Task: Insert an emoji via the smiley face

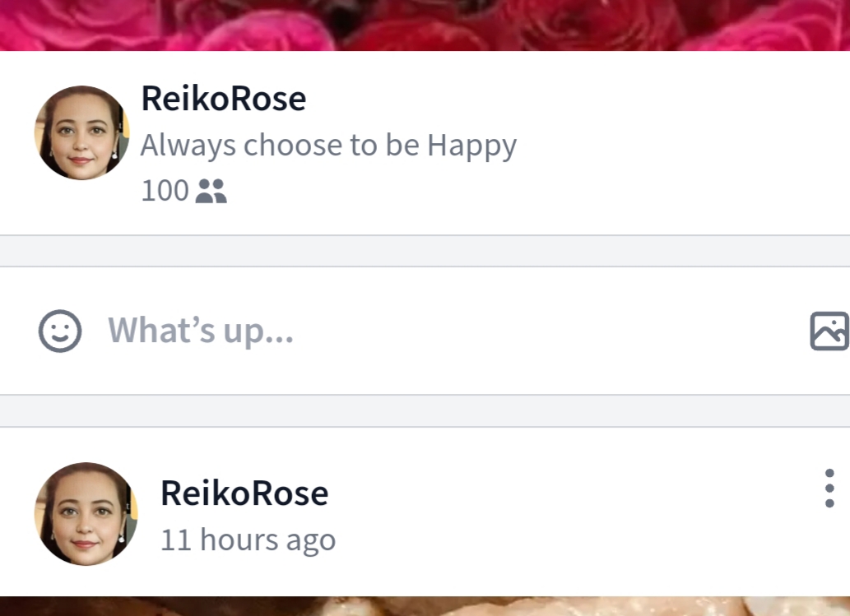Action: pyautogui.click(x=60, y=331)
